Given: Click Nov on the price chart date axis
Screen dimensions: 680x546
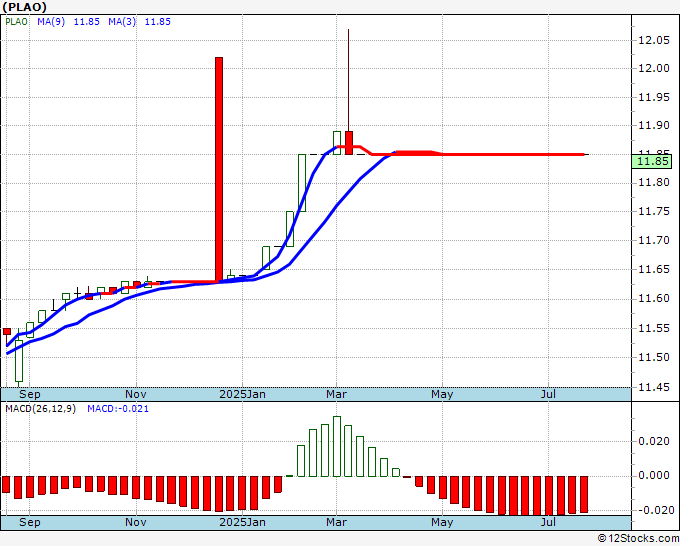Looking at the screenshot, I should (136, 394).
